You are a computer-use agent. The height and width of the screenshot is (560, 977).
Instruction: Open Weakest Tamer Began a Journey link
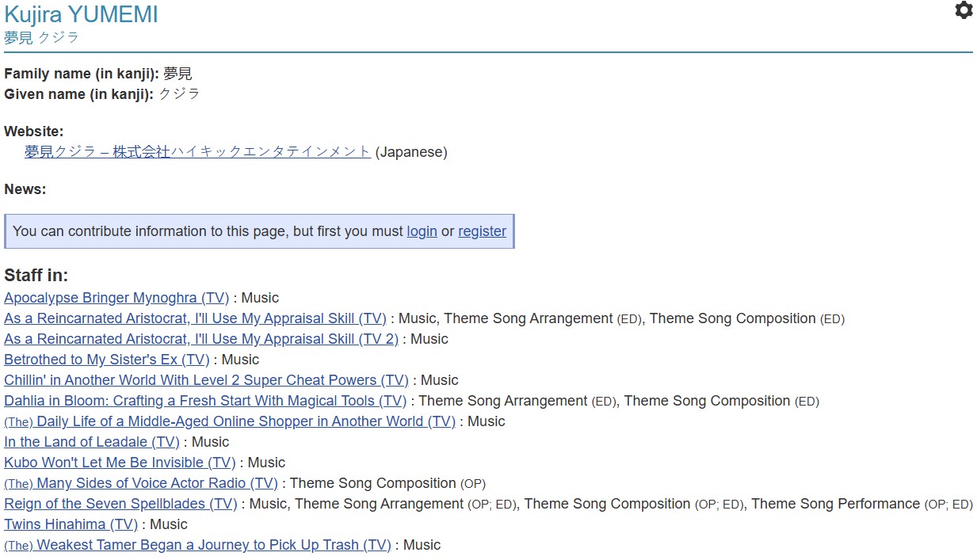click(197, 545)
